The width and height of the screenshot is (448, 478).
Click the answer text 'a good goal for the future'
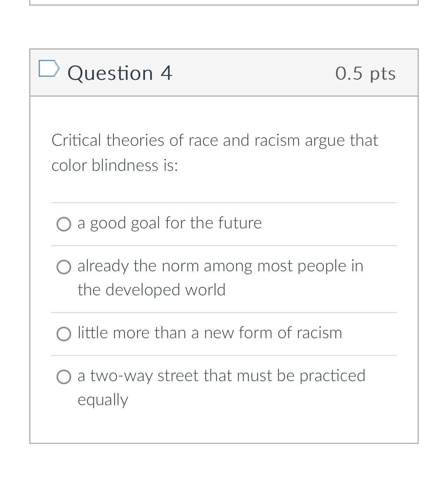click(169, 223)
